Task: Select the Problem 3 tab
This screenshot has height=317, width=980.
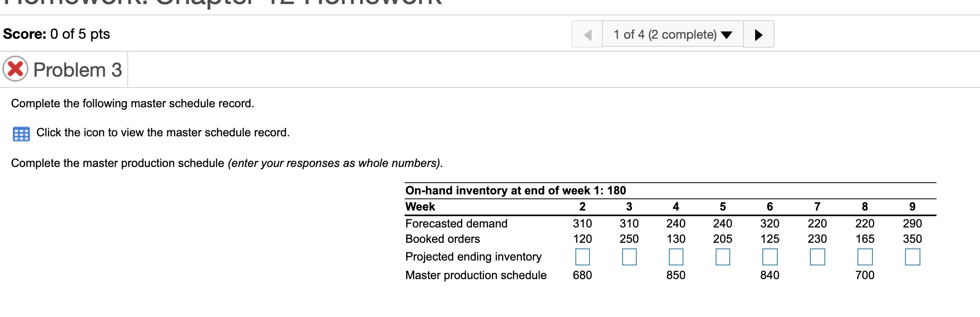Action: pyautogui.click(x=64, y=69)
